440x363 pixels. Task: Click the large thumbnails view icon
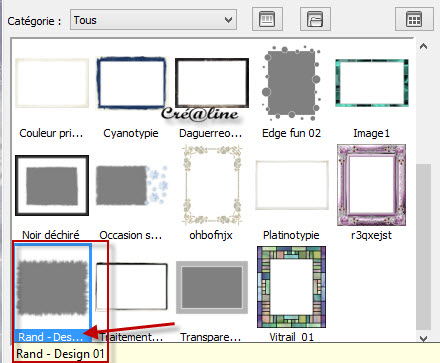pyautogui.click(x=267, y=19)
